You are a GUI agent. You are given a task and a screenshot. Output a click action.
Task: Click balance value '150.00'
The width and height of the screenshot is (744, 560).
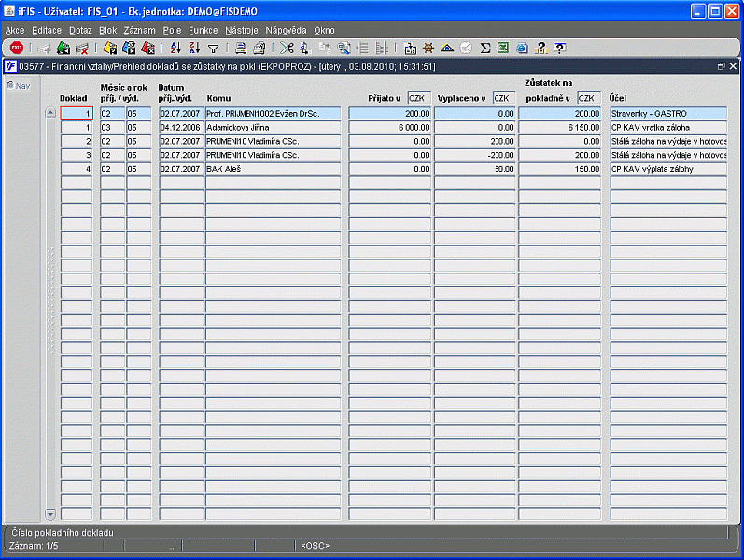pyautogui.click(x=560, y=169)
